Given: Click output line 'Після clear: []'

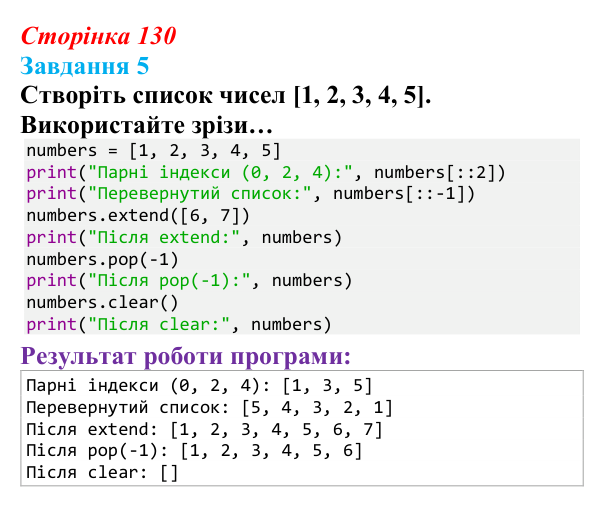Looking at the screenshot, I should (102, 473).
